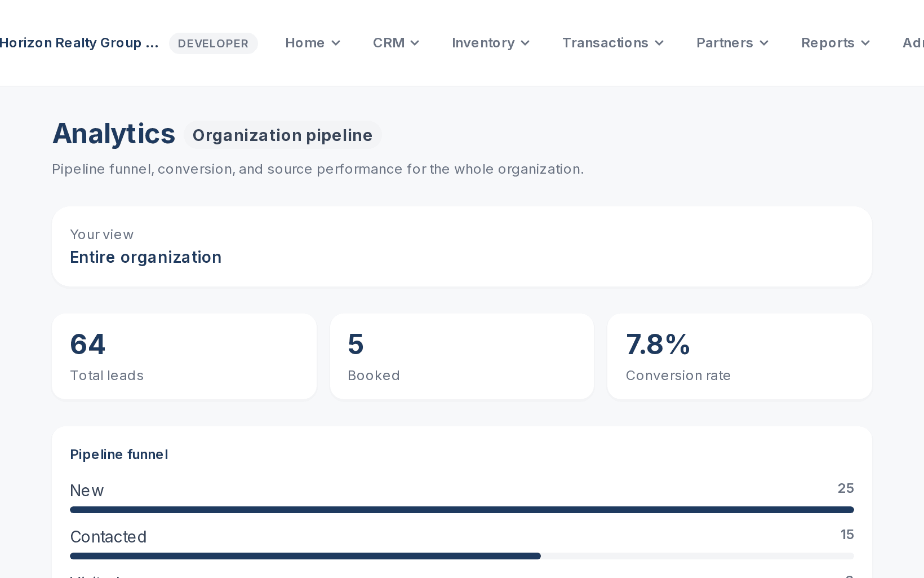This screenshot has height=578, width=924.
Task: Open the Reports menu
Action: tap(836, 43)
